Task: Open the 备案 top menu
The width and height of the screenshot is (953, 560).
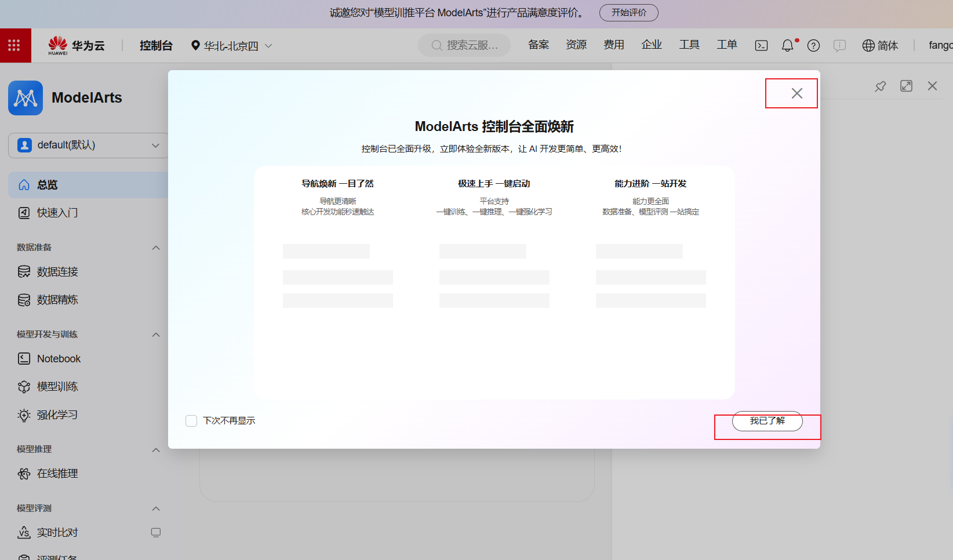Action: (539, 45)
